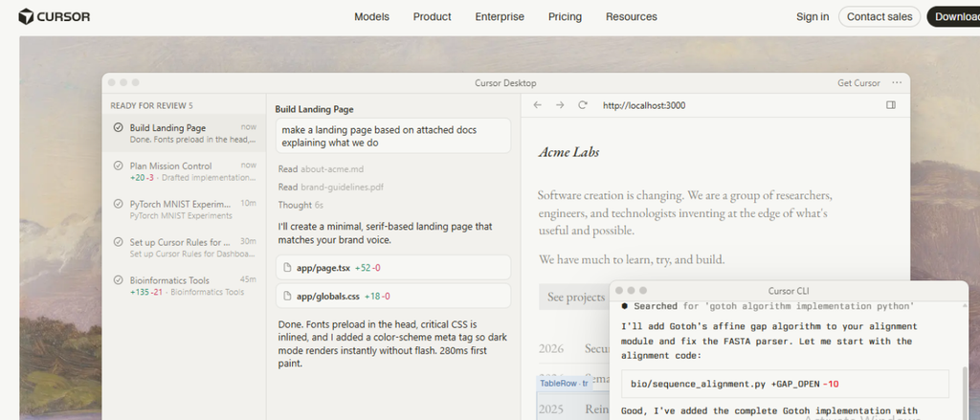Open the three-dot menu in Cursor Desktop
980x420 pixels.
point(897,83)
